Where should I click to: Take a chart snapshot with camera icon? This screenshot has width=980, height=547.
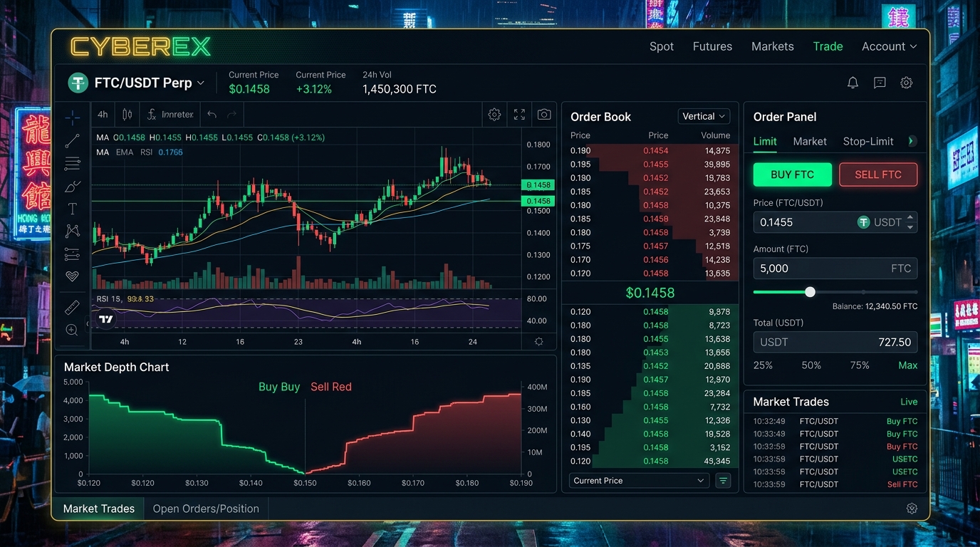coord(544,114)
